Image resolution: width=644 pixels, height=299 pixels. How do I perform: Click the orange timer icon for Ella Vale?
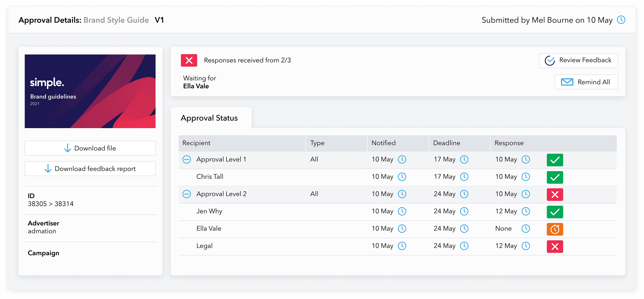pos(555,229)
